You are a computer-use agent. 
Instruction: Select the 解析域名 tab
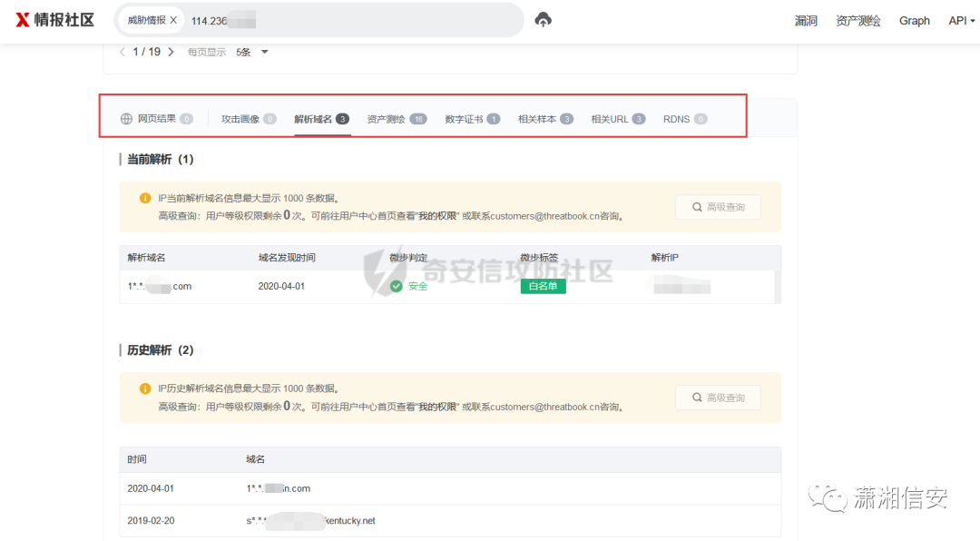pos(321,119)
